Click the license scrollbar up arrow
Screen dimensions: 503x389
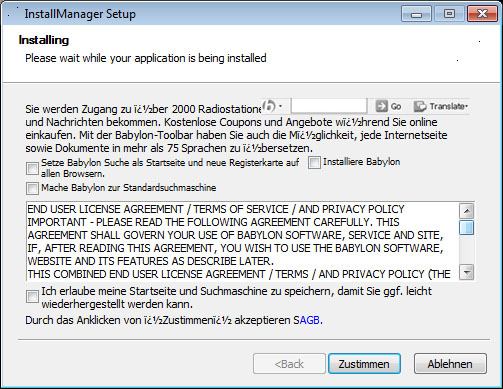[x=467, y=211]
